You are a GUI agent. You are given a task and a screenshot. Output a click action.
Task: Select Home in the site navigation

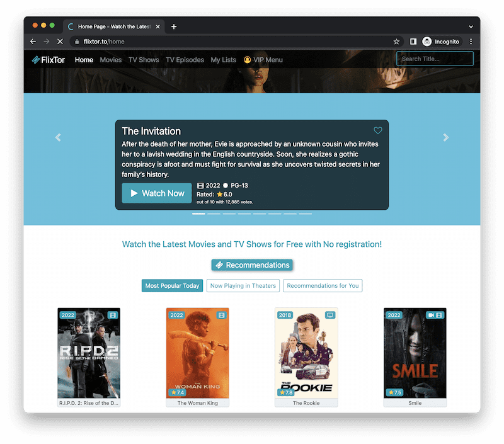tap(84, 60)
